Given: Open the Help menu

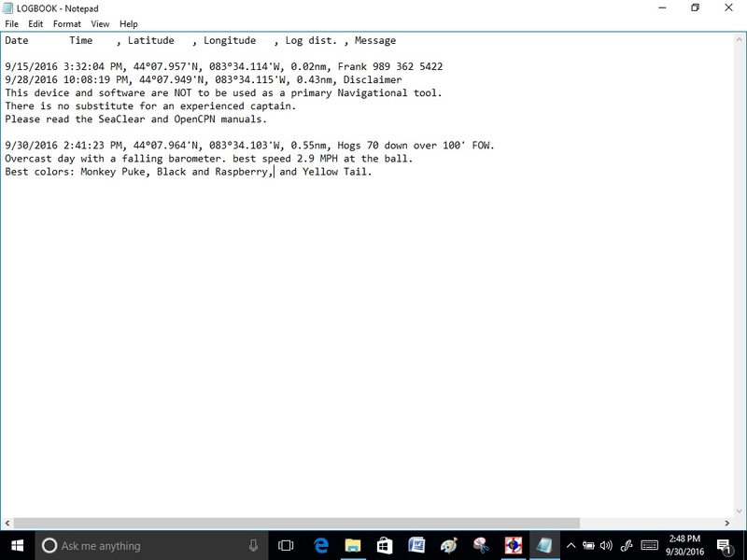Looking at the screenshot, I should (x=129, y=24).
